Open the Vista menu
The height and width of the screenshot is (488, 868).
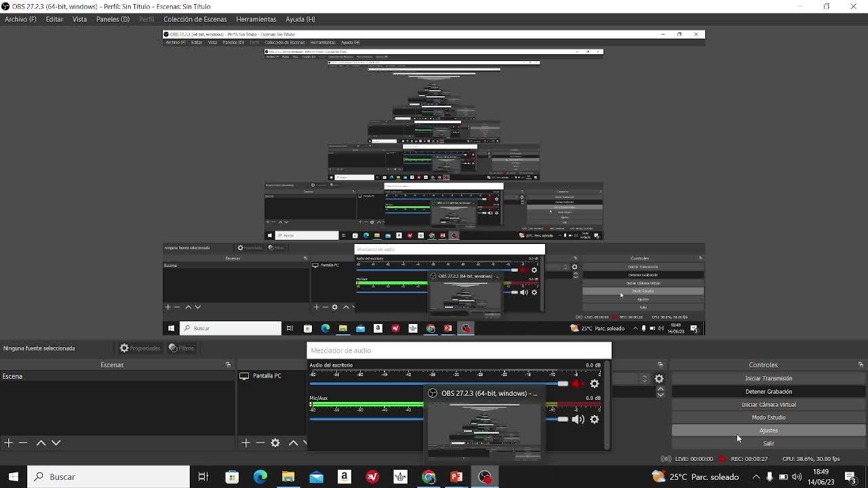(79, 19)
